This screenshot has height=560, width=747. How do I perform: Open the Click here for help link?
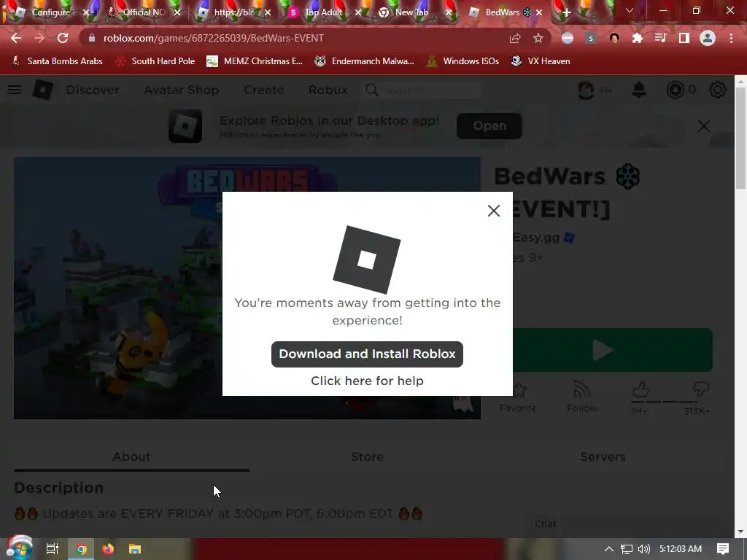tap(367, 381)
